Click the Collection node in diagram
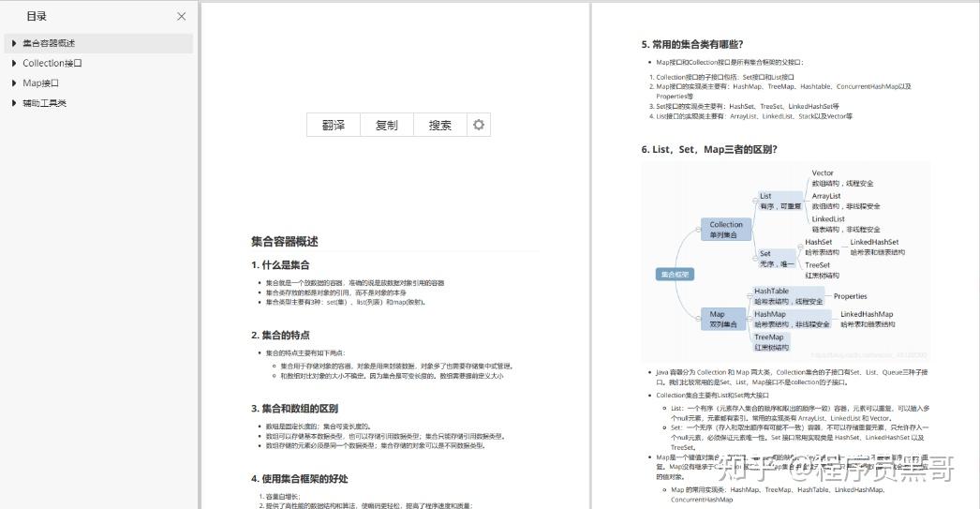This screenshot has width=980, height=509. 725,230
